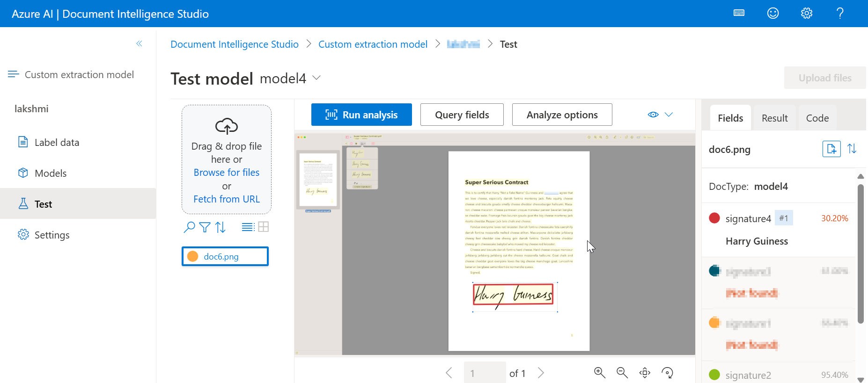Click sort fields arrows icon
Viewport: 868px width, 383px height.
click(x=852, y=149)
